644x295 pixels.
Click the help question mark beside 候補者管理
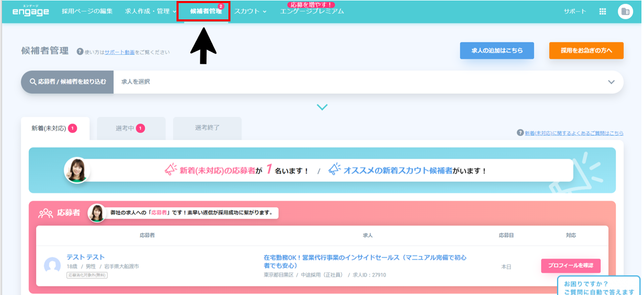tap(80, 51)
